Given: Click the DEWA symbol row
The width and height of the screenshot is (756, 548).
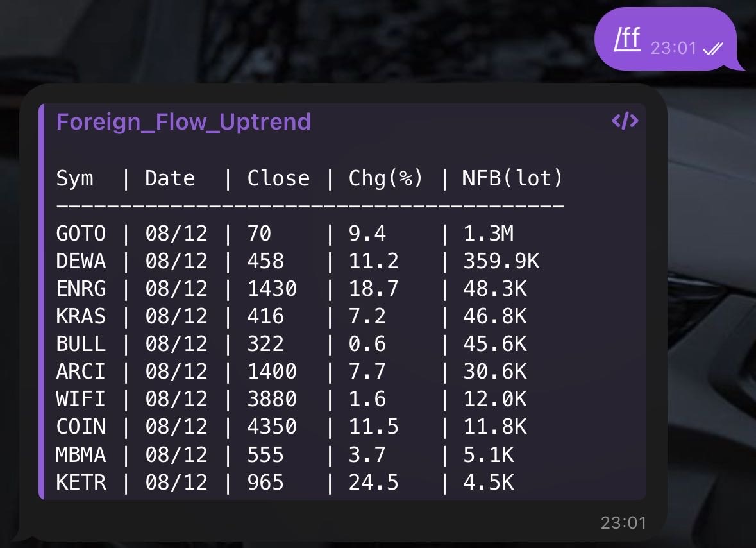Looking at the screenshot, I should [x=81, y=261].
